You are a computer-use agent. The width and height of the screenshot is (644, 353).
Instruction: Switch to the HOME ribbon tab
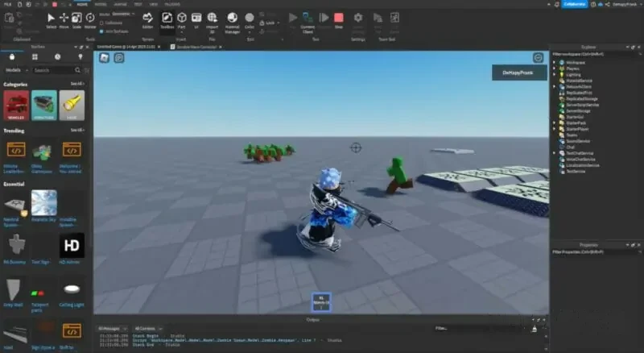pyautogui.click(x=82, y=4)
